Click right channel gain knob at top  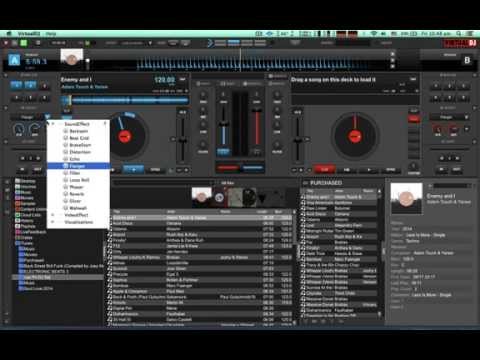256,95
